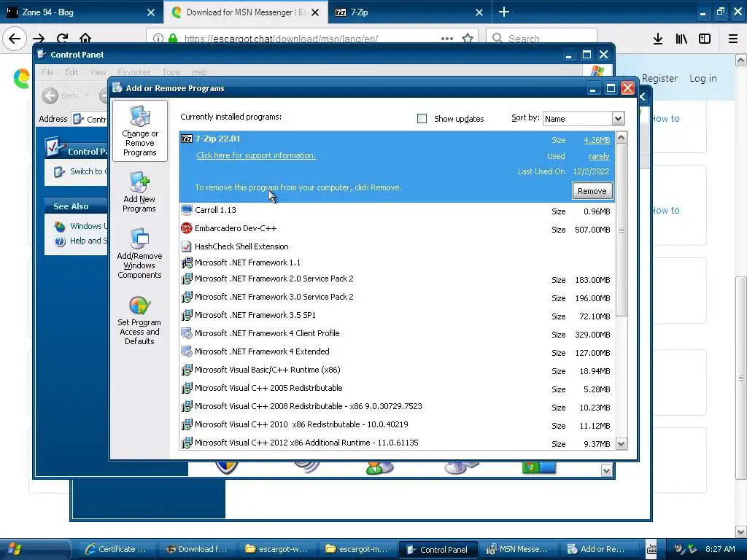
Task: Toggle Firefox sidebar icon
Action: (x=705, y=39)
